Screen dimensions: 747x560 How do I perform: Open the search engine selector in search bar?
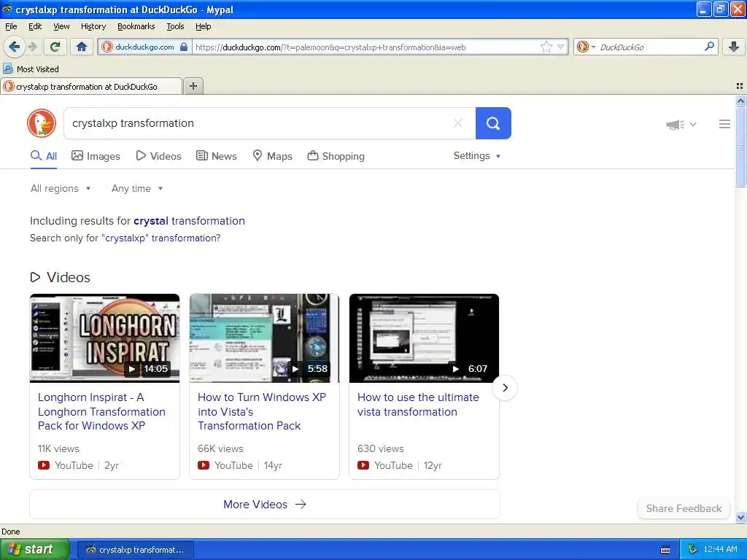coord(586,47)
